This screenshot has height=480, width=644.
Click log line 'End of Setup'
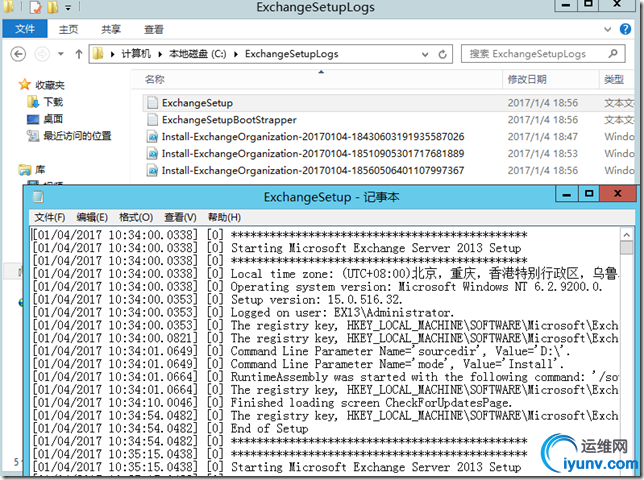coord(269,428)
